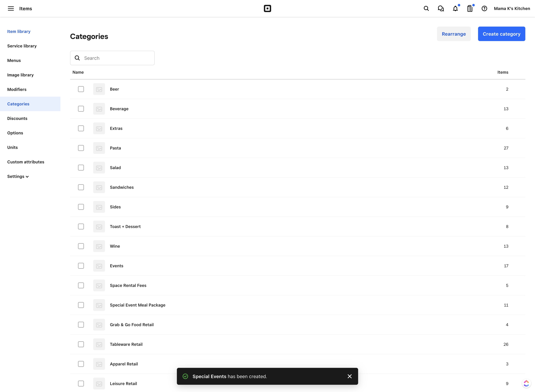Viewport: 535px width, 392px height.
Task: Click the Sandwiches image placeholder thumbnail
Action: pyautogui.click(x=99, y=187)
